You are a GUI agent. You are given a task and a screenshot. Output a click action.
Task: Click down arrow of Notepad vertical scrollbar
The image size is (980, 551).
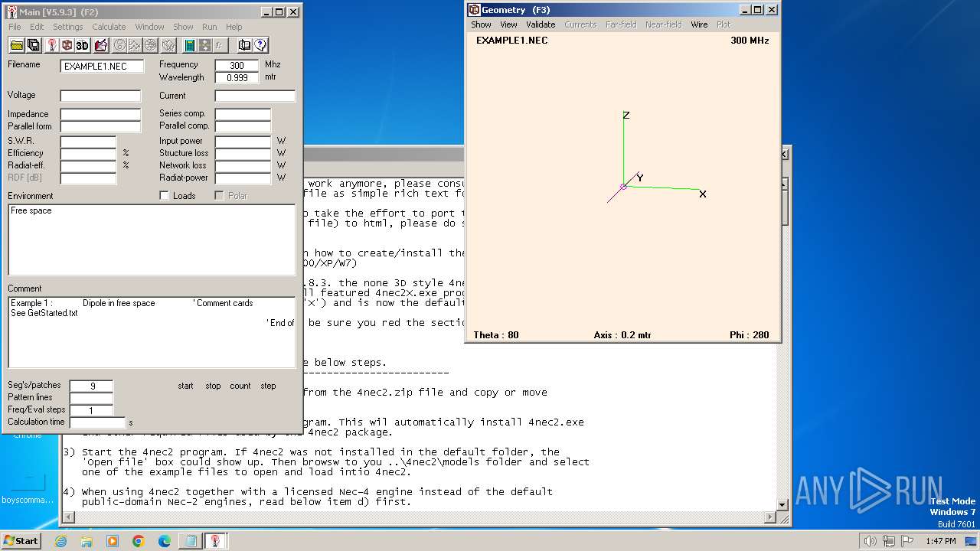click(x=782, y=504)
